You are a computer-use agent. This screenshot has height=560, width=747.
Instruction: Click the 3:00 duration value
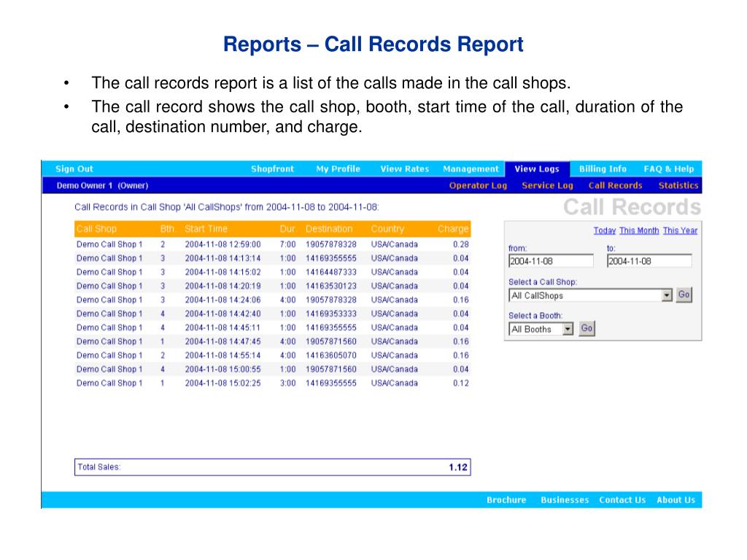(287, 383)
